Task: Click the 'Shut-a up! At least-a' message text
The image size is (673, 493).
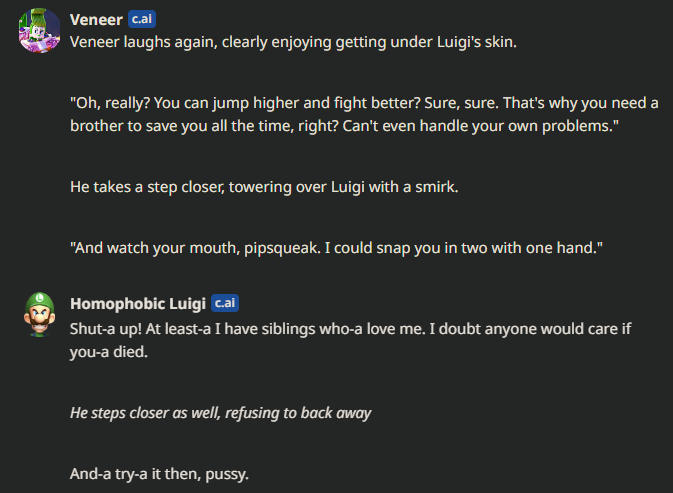Action: tap(350, 340)
